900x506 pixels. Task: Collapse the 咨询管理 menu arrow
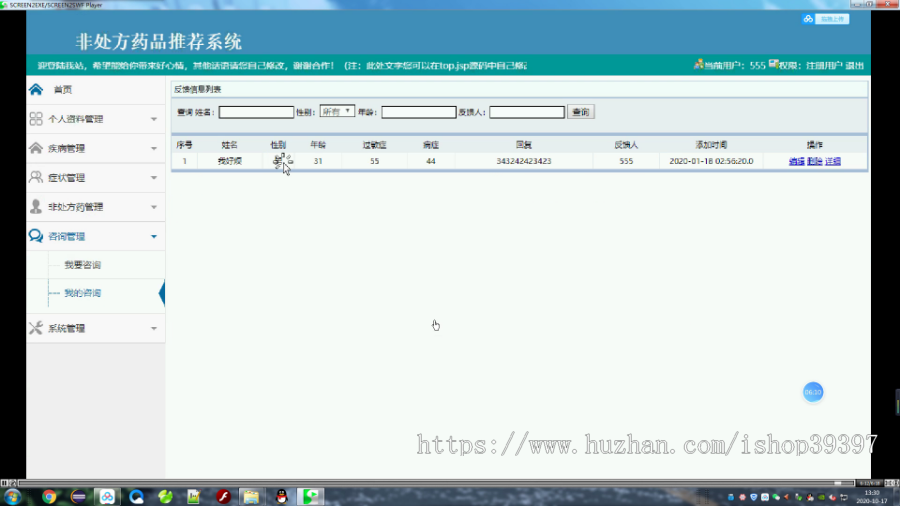coord(154,236)
